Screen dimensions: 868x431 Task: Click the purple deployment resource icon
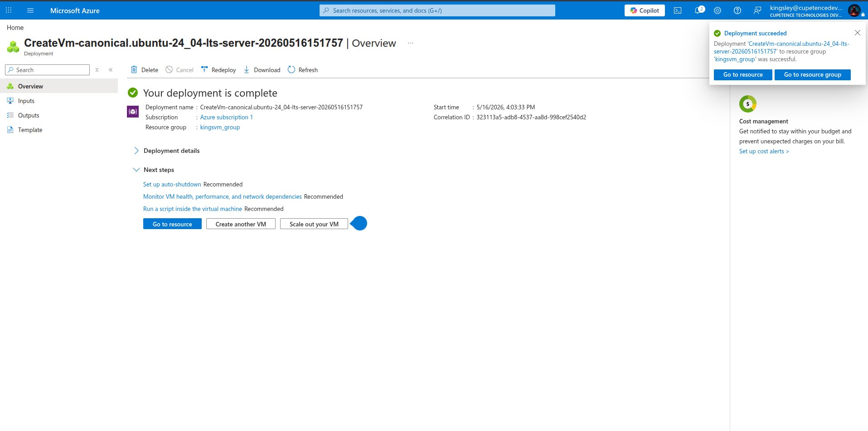(133, 111)
